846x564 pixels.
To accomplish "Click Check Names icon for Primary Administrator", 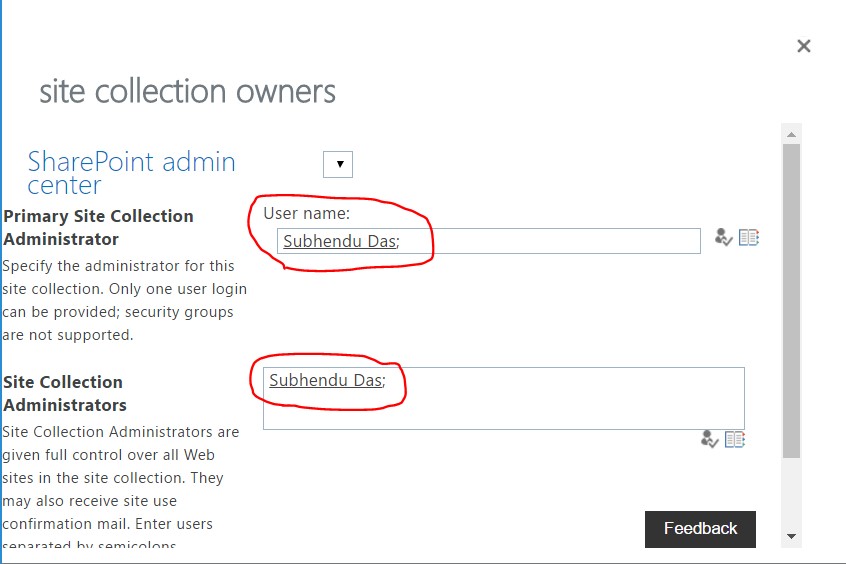I will tap(723, 237).
